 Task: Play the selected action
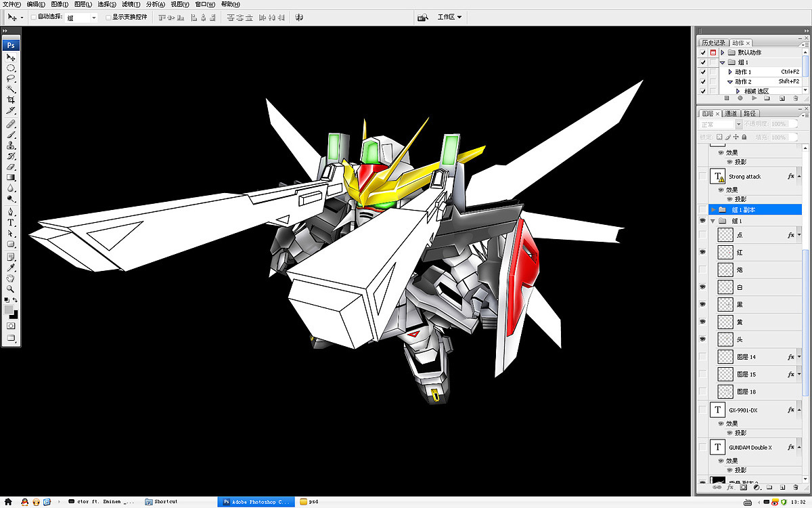(x=754, y=98)
